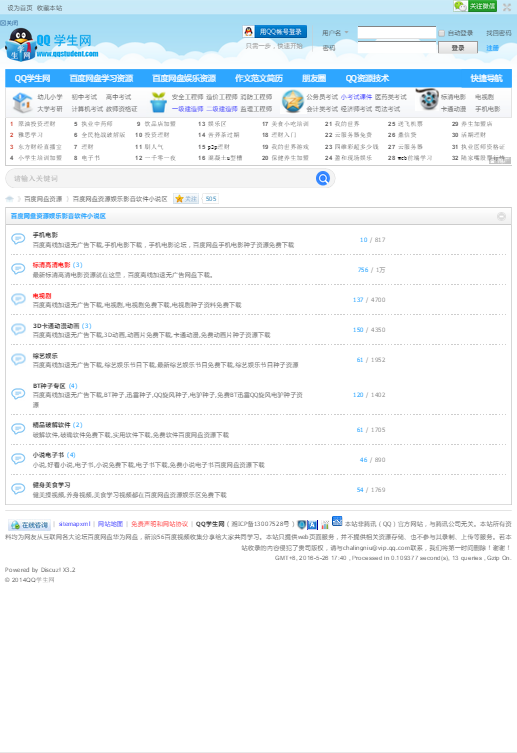
Task: Click the blue search magnifier button
Action: (323, 178)
